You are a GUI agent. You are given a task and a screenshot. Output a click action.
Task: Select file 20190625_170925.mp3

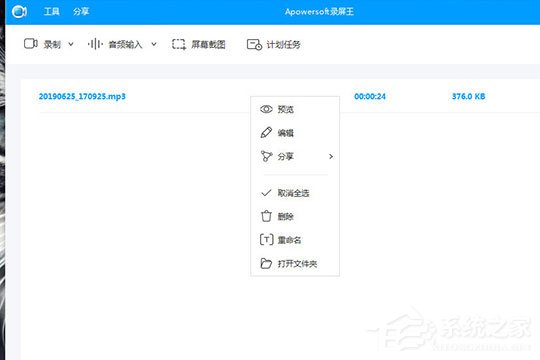click(x=82, y=96)
